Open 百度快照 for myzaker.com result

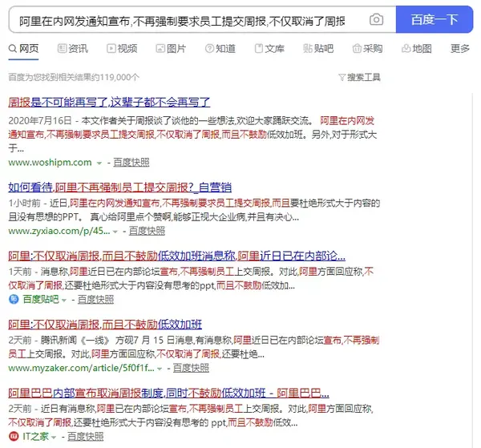[x=191, y=368]
